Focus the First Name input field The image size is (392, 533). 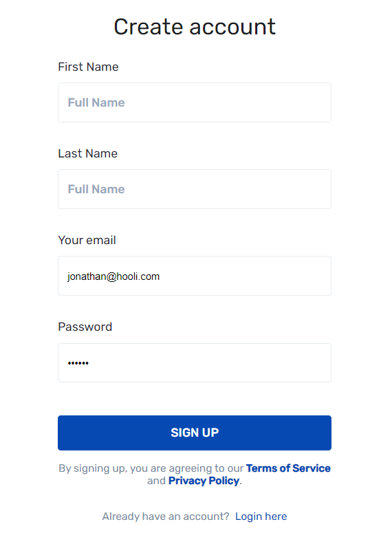(x=195, y=102)
